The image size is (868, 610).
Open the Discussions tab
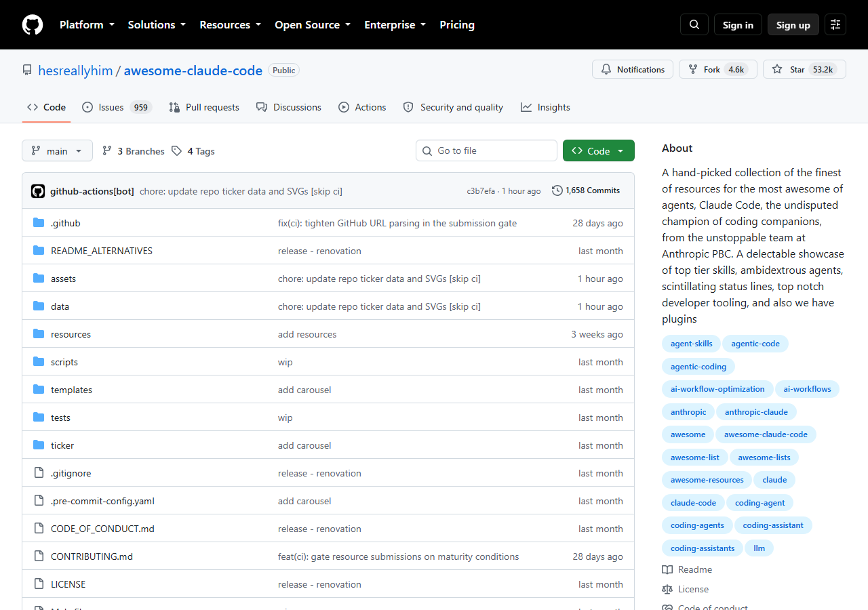pyautogui.click(x=289, y=107)
